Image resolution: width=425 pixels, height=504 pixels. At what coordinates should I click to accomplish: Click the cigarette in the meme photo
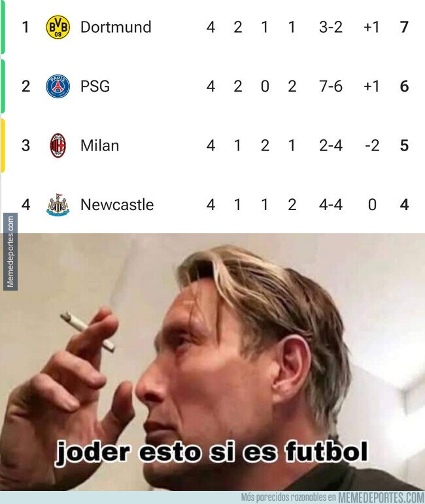pos(88,331)
